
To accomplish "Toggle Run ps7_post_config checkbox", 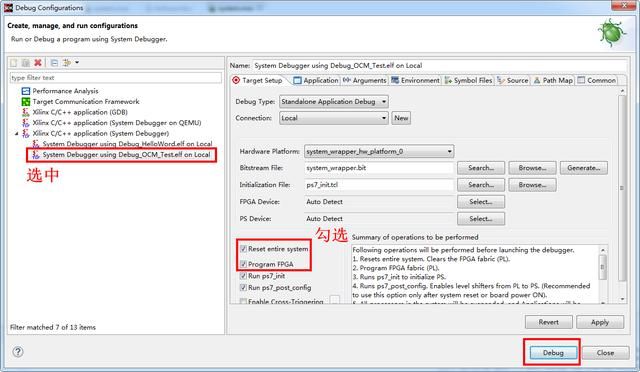I will pyautogui.click(x=243, y=287).
